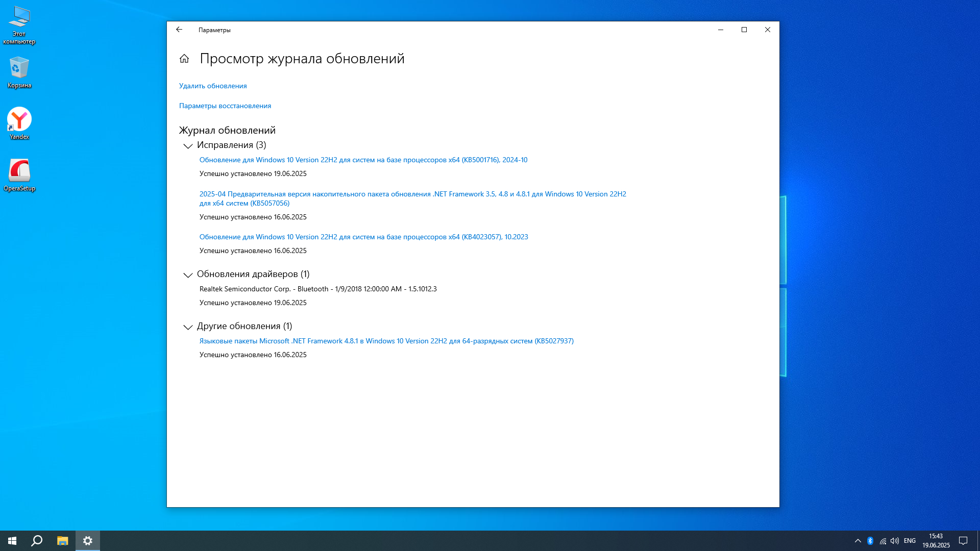Open File Explorer from the taskbar
Viewport: 980px width, 551px height.
coord(62,541)
